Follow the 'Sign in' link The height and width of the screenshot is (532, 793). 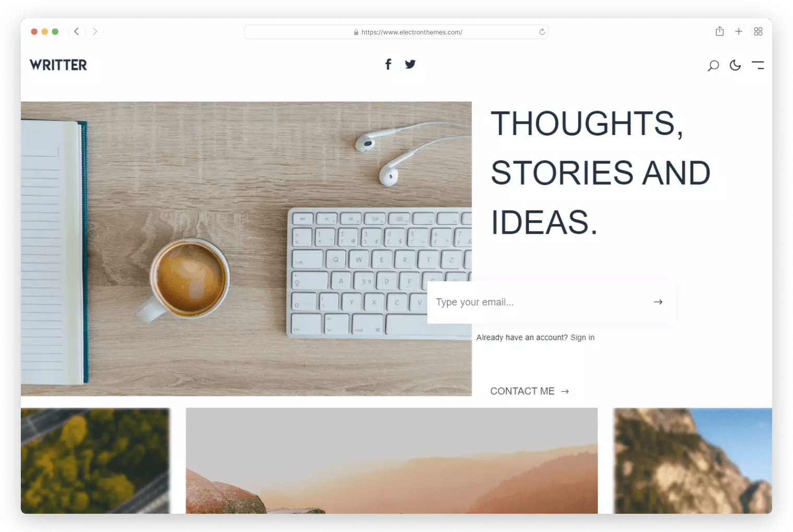click(582, 337)
